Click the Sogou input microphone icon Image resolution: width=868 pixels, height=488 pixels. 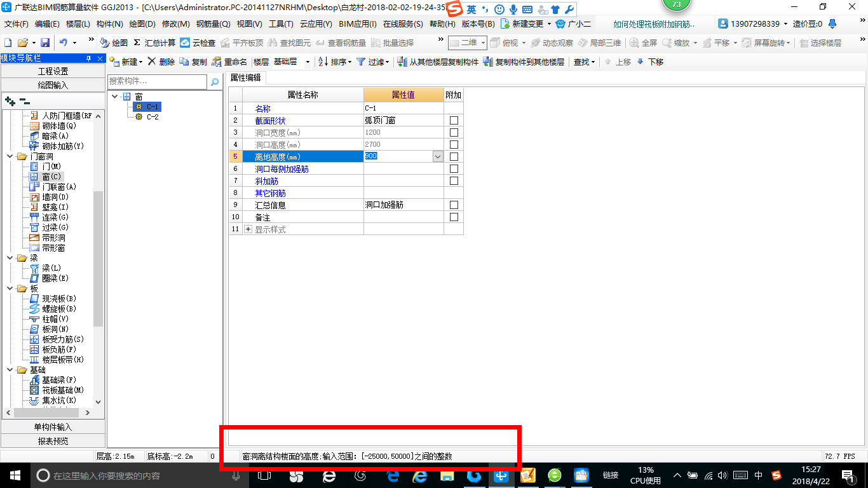pyautogui.click(x=512, y=10)
